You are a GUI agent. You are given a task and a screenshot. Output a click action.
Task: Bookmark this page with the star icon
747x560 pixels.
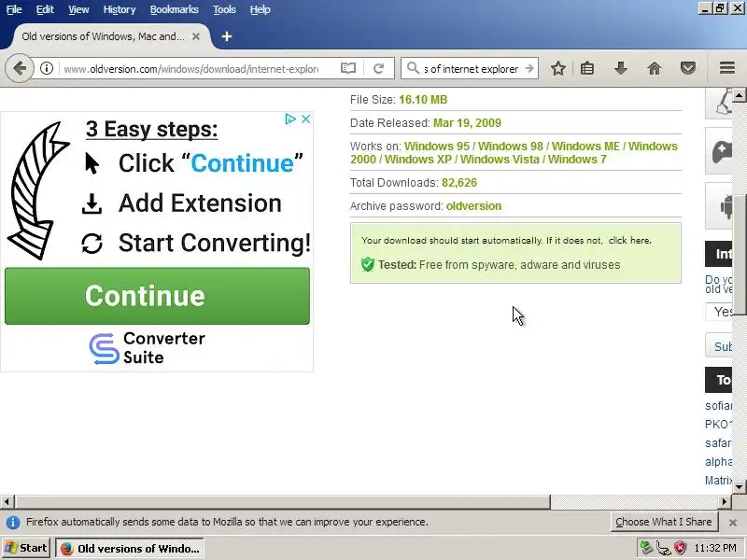point(557,68)
